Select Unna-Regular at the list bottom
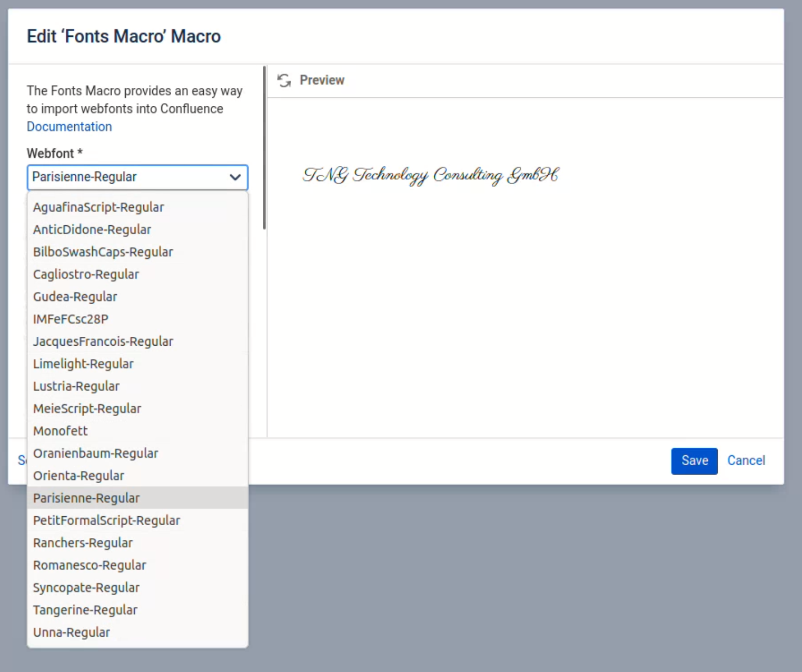The image size is (802, 672). (x=72, y=632)
